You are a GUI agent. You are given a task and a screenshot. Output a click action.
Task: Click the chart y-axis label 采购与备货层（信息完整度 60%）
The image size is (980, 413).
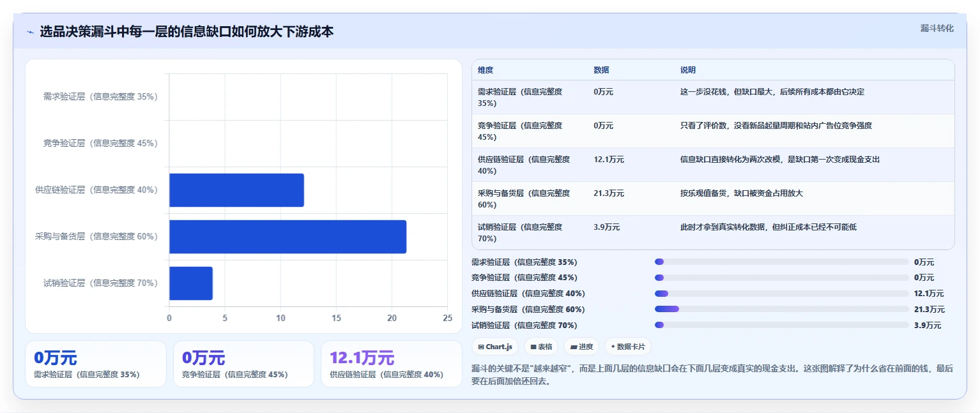tap(96, 237)
